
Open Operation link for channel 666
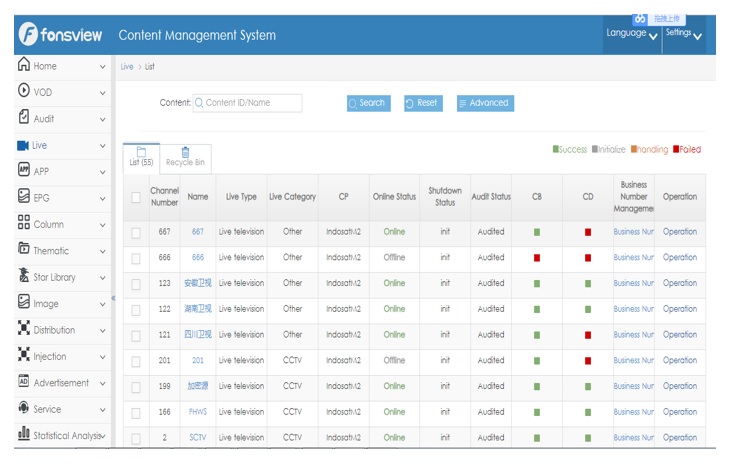(x=680, y=257)
